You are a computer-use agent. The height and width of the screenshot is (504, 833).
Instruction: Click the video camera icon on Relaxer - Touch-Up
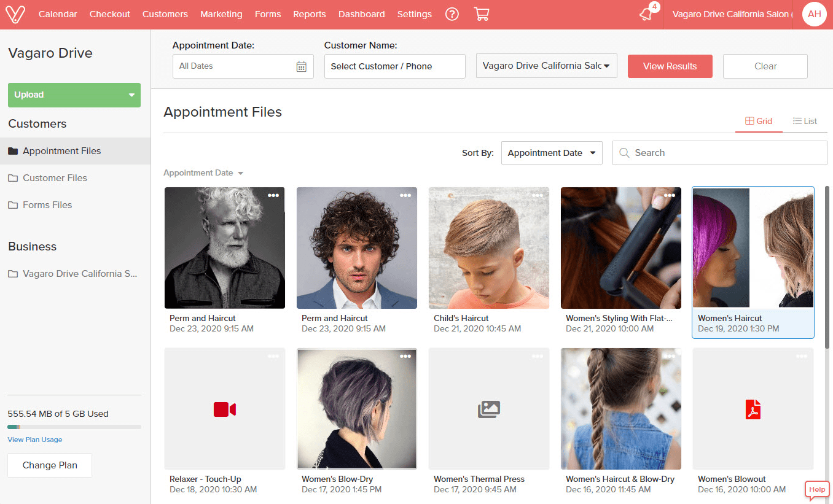click(225, 409)
